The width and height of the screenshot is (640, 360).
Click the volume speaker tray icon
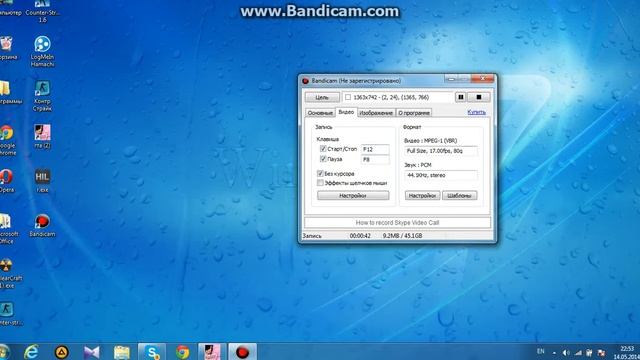coord(566,352)
